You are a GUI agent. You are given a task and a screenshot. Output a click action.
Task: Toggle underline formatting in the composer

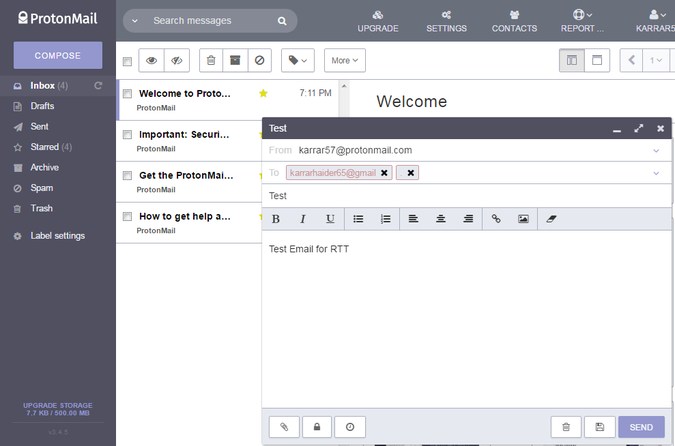(x=330, y=219)
